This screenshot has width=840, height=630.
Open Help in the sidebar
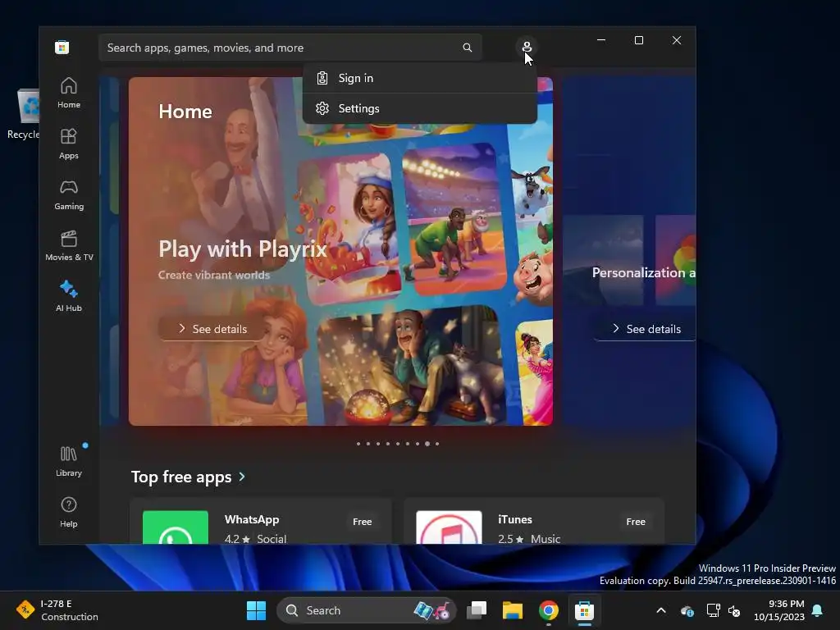[x=69, y=512]
